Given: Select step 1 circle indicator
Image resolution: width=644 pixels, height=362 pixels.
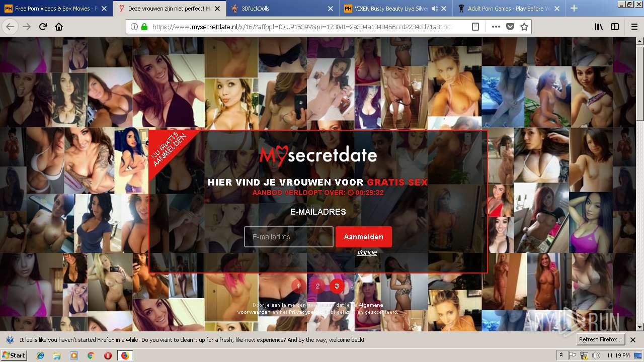Looking at the screenshot, I should (298, 286).
